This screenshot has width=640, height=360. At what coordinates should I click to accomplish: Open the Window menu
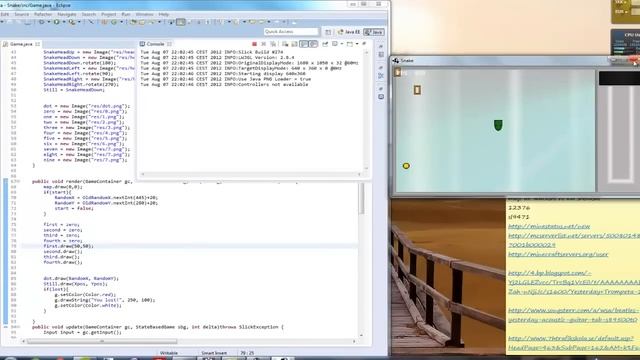pyautogui.click(x=144, y=14)
